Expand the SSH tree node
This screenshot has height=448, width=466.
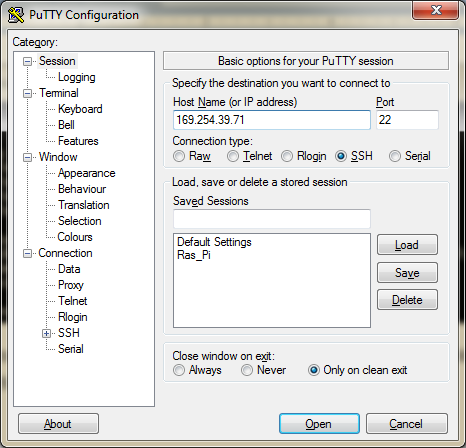pos(46,333)
